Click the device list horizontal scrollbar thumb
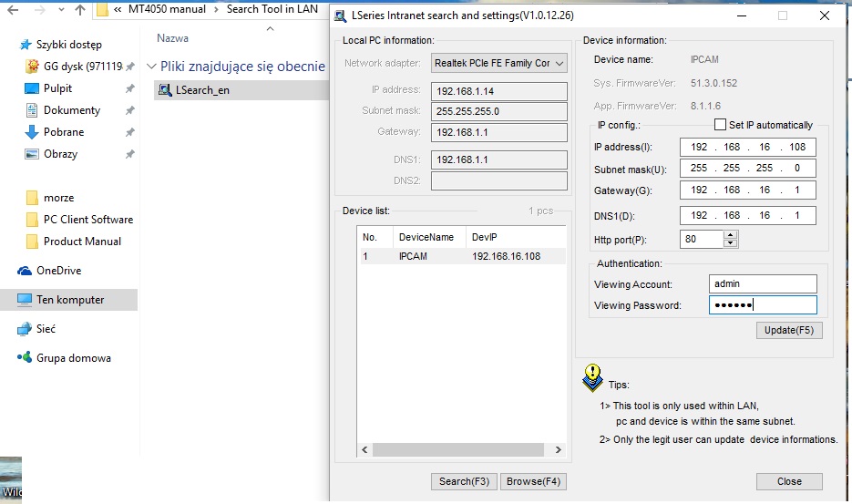Viewport: 852px width, 504px height. click(458, 449)
